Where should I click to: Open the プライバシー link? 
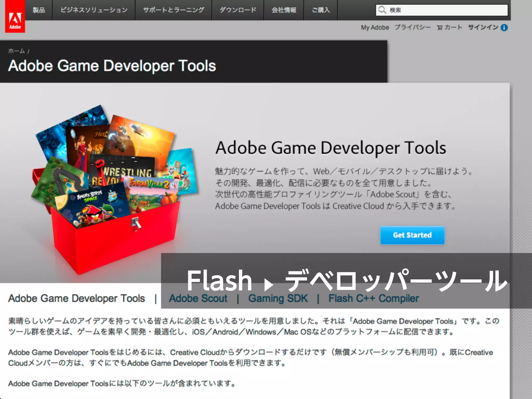point(413,28)
